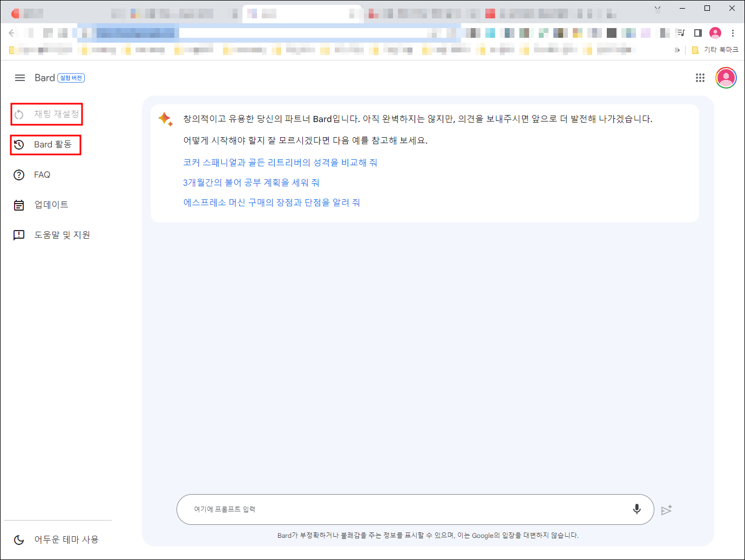Click the 어떻게 시작해야 할지 text line
Image resolution: width=745 pixels, height=560 pixels.
(x=306, y=140)
